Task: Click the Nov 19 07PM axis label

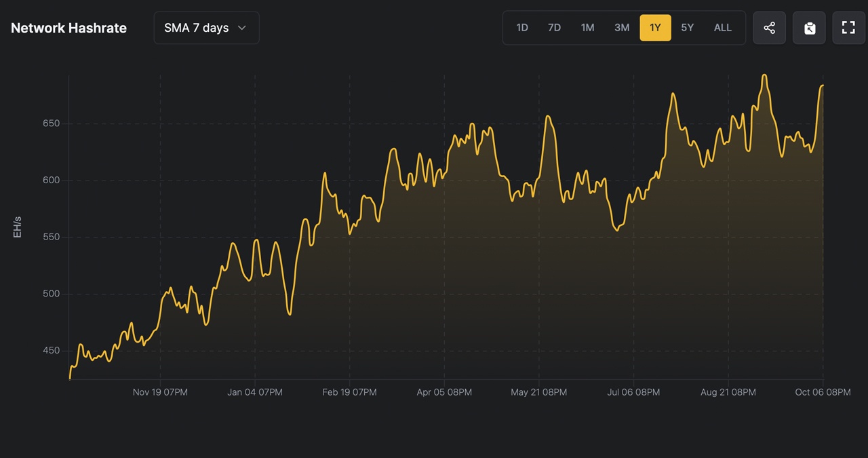Action: [160, 392]
